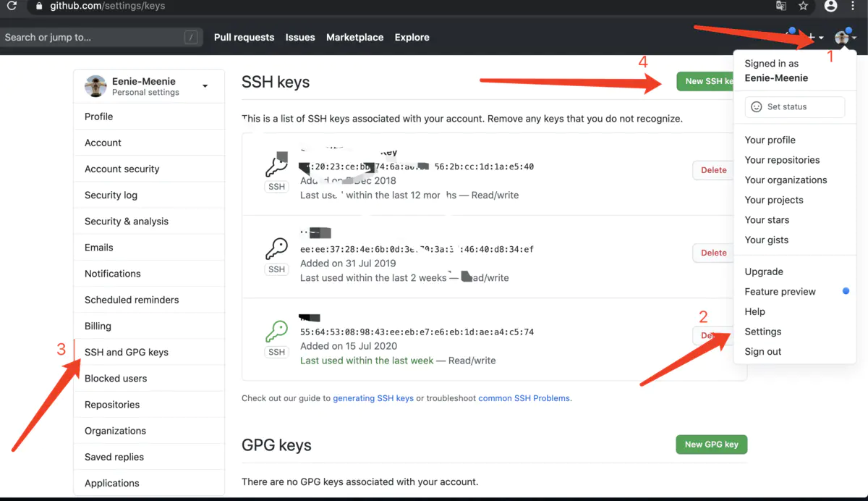
Task: Bookmark page with the star icon
Action: tap(803, 6)
